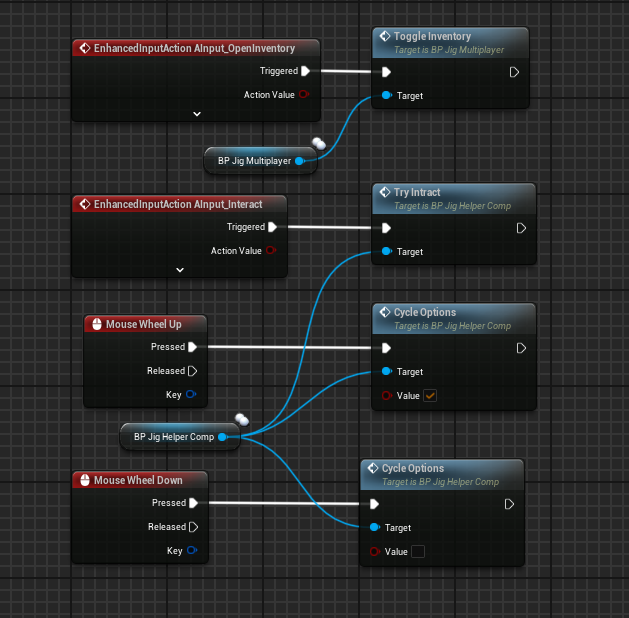Click Mouse Wheel Down node mouse icon

point(85,480)
